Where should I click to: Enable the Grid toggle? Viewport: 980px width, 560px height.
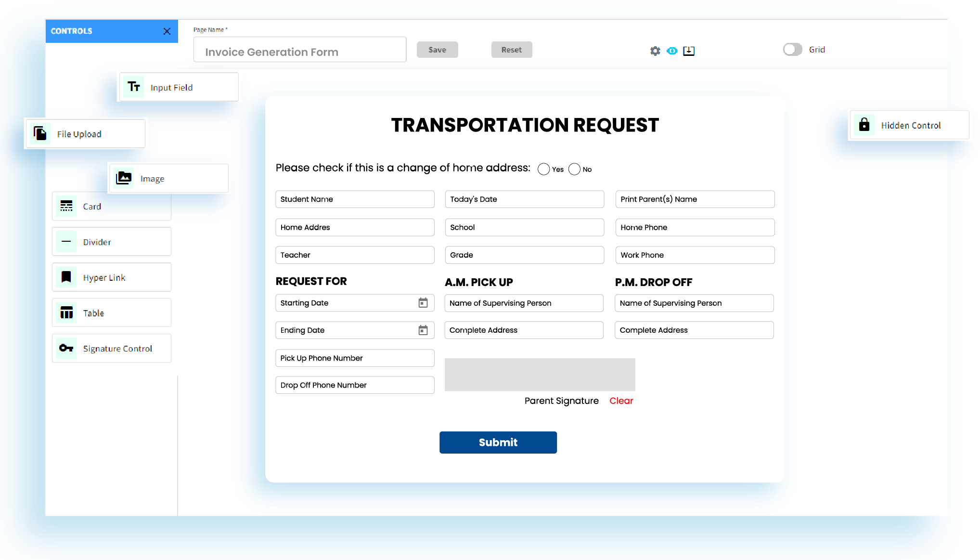[792, 49]
